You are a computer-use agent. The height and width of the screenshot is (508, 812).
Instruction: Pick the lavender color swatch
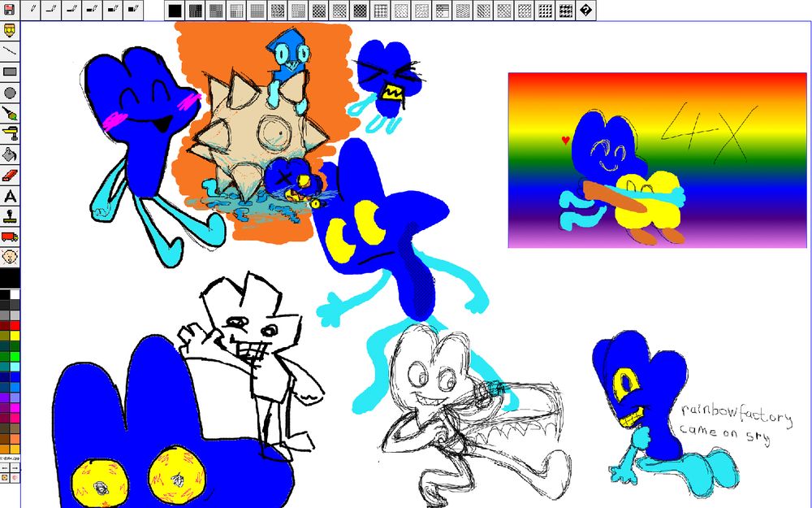pos(15,398)
